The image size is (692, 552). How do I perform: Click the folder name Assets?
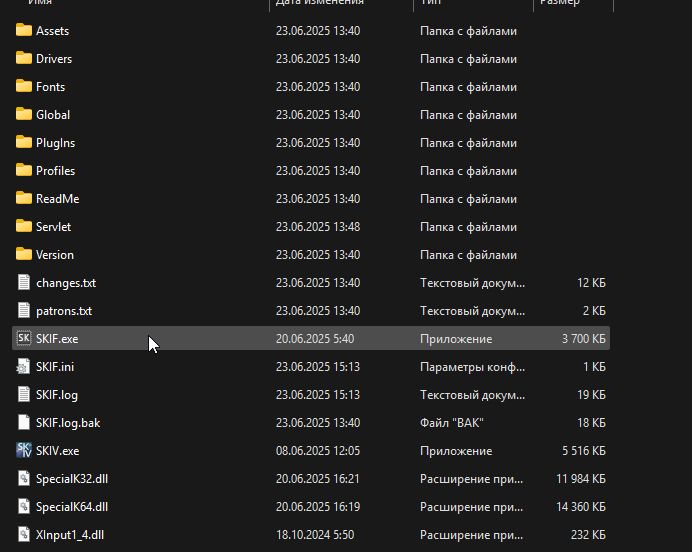pos(53,31)
